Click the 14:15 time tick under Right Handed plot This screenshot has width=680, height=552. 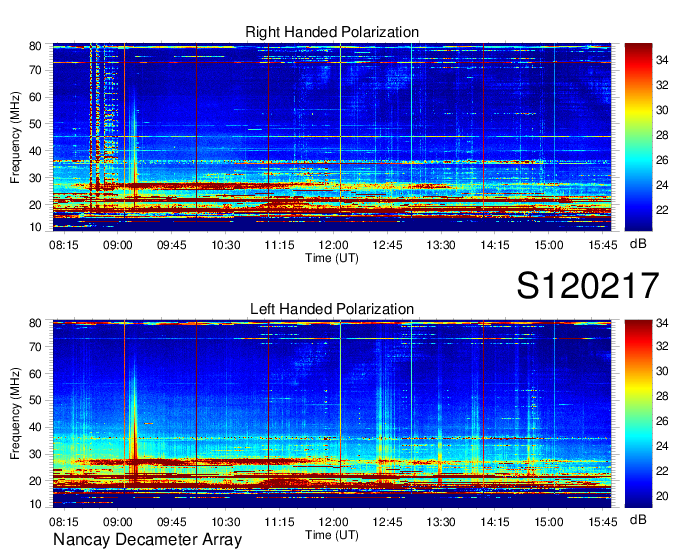click(x=495, y=245)
